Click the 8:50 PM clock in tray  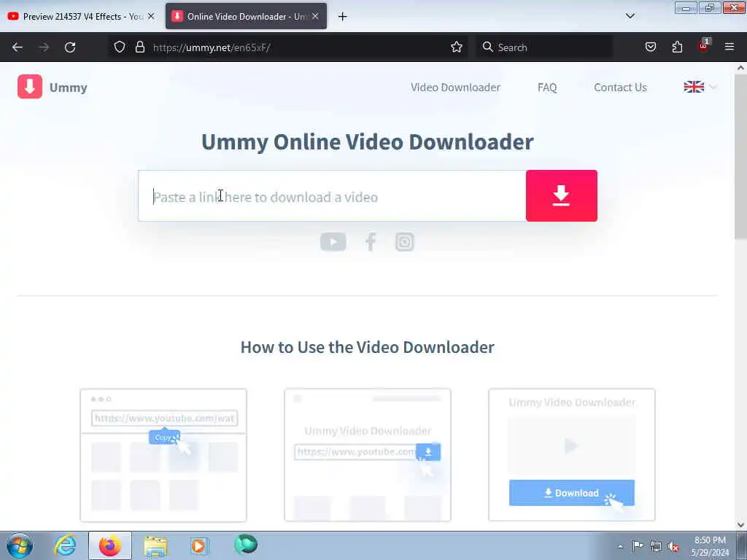pyautogui.click(x=710, y=540)
